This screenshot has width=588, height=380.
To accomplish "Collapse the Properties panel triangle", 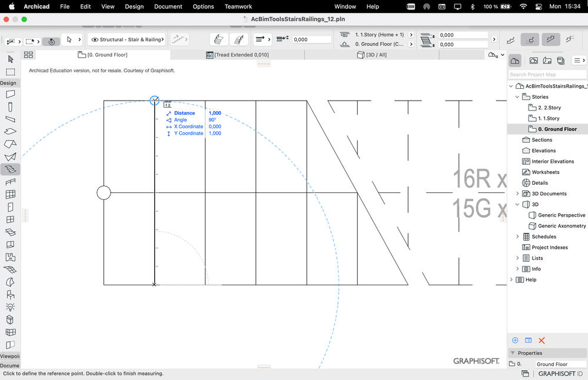I will [x=513, y=353].
